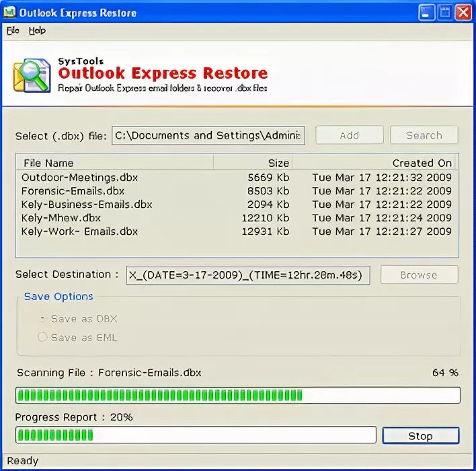Viewport: 476px width, 471px height.
Task: Click the Select (.dbx) file path field
Action: pyautogui.click(x=208, y=135)
